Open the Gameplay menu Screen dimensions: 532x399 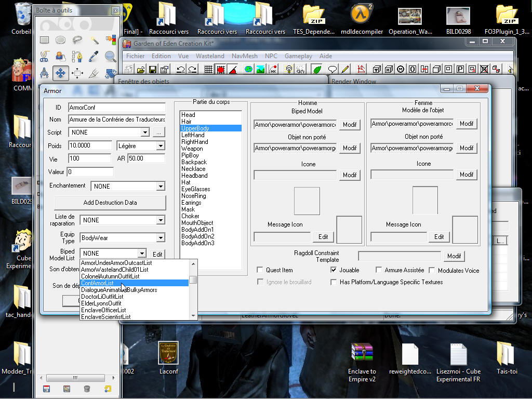point(299,56)
